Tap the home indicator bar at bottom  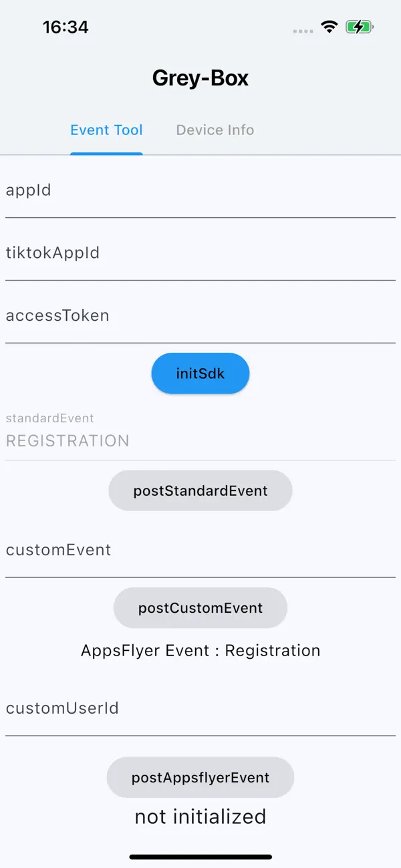point(200,857)
